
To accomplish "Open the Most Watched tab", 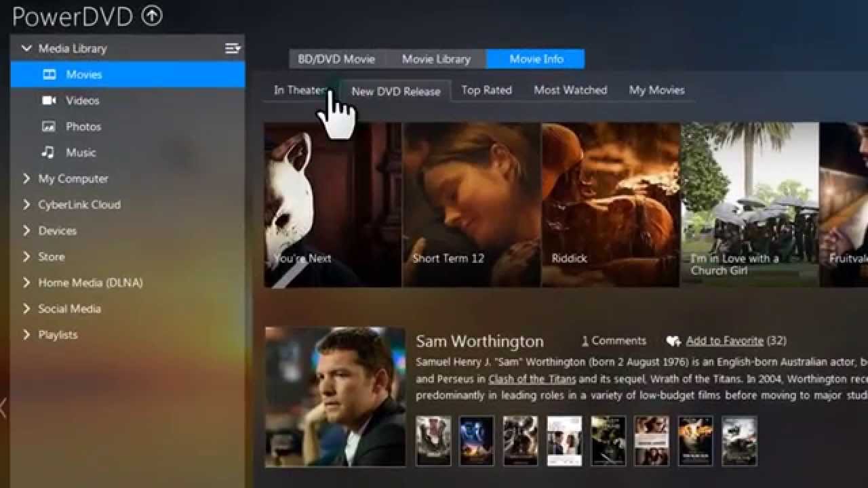I will click(570, 90).
